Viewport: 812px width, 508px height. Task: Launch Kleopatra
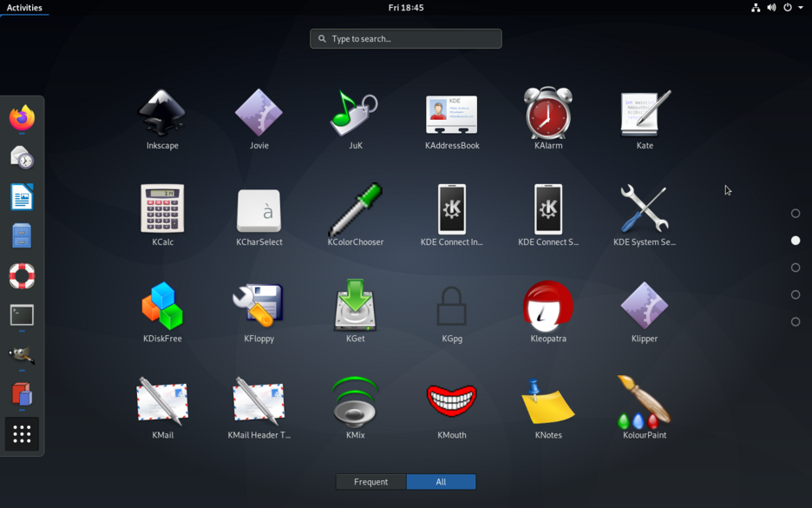click(x=548, y=312)
